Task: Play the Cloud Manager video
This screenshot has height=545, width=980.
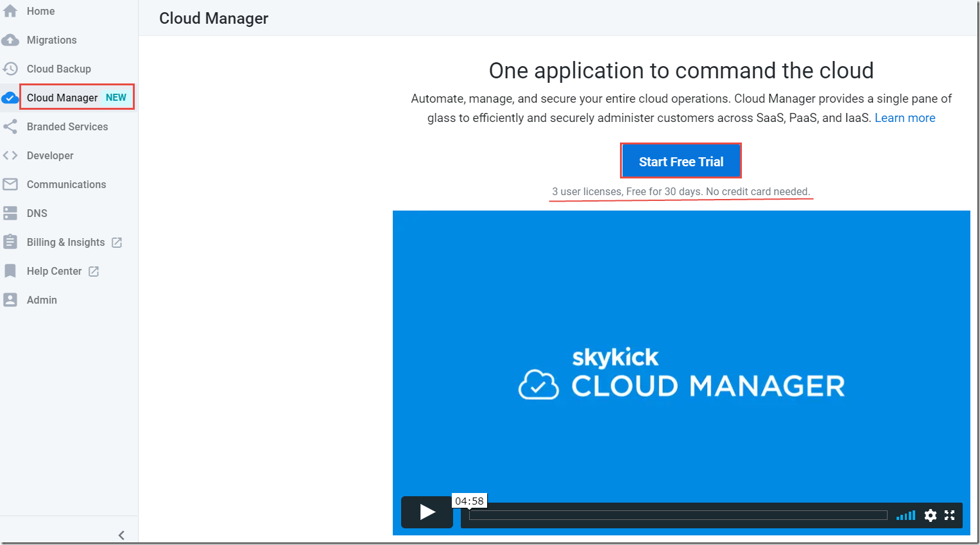Action: tap(427, 512)
